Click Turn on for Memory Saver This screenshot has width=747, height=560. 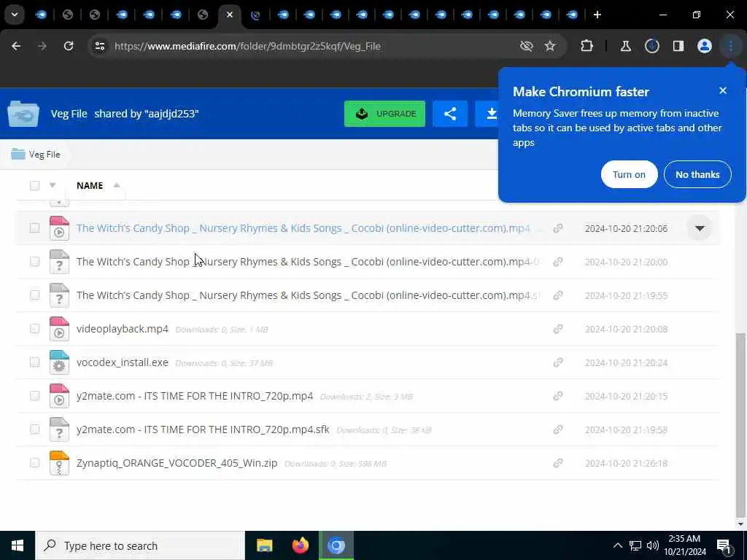(x=629, y=174)
